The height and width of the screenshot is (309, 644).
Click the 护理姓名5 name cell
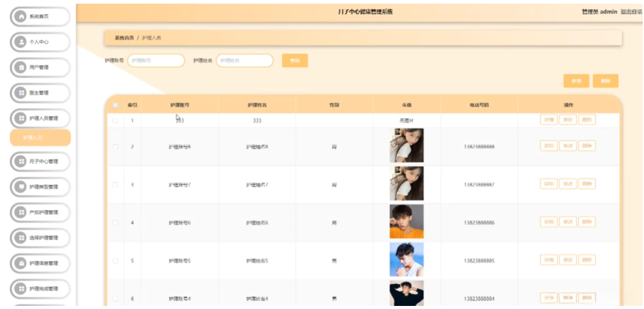[x=257, y=261]
